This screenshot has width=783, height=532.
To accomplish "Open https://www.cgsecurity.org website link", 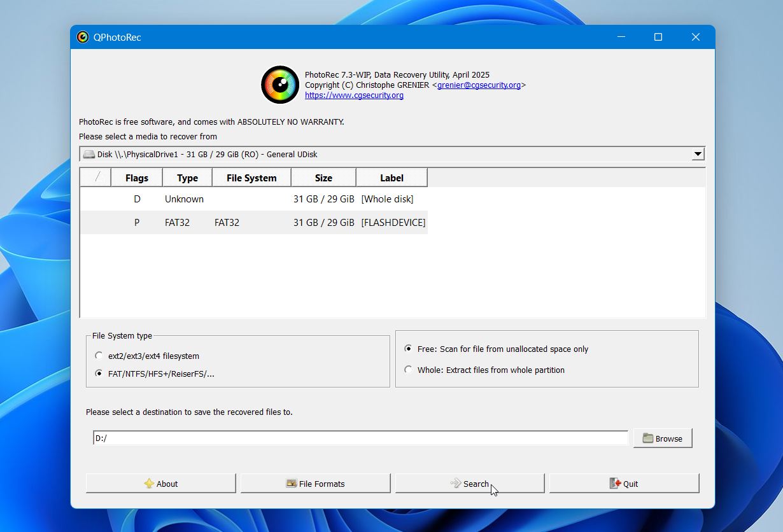I will [354, 95].
